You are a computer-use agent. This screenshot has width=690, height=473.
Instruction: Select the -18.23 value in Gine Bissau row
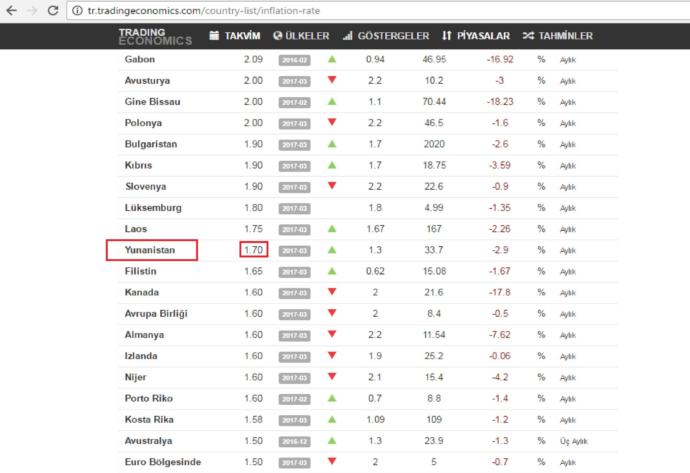[500, 102]
